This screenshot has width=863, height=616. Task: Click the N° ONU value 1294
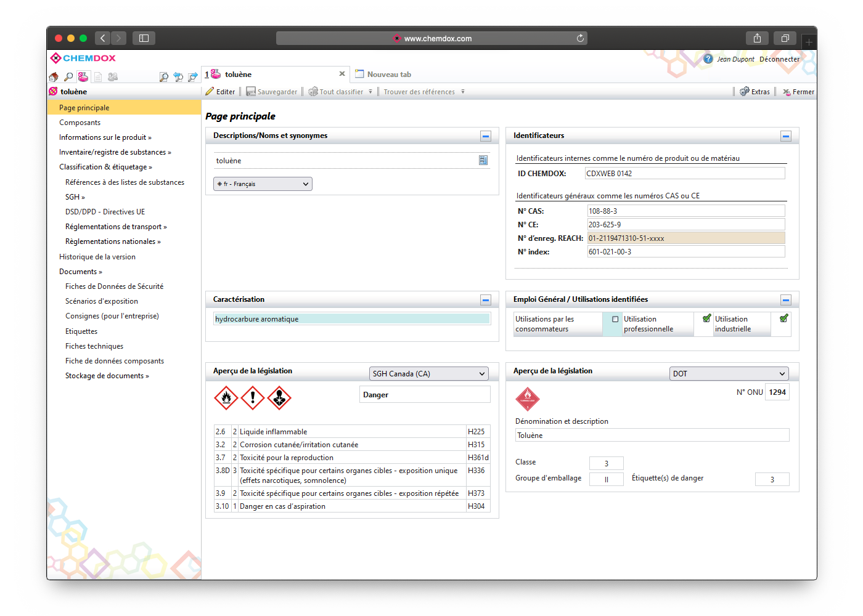coord(777,392)
